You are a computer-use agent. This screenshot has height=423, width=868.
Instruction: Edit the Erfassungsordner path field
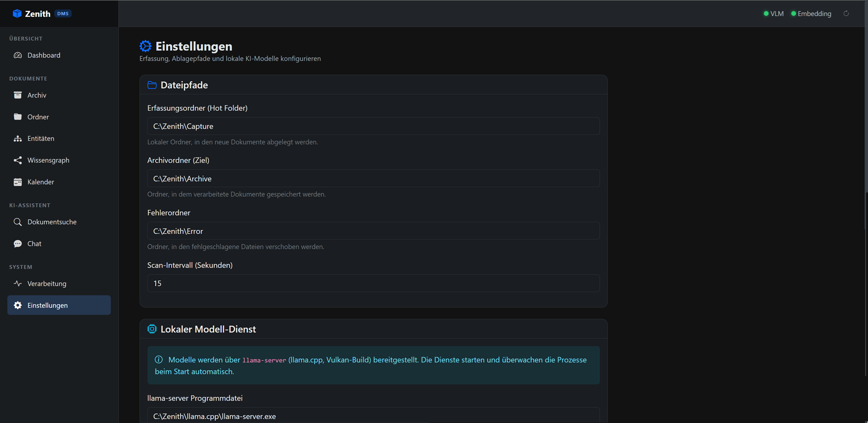pos(373,126)
